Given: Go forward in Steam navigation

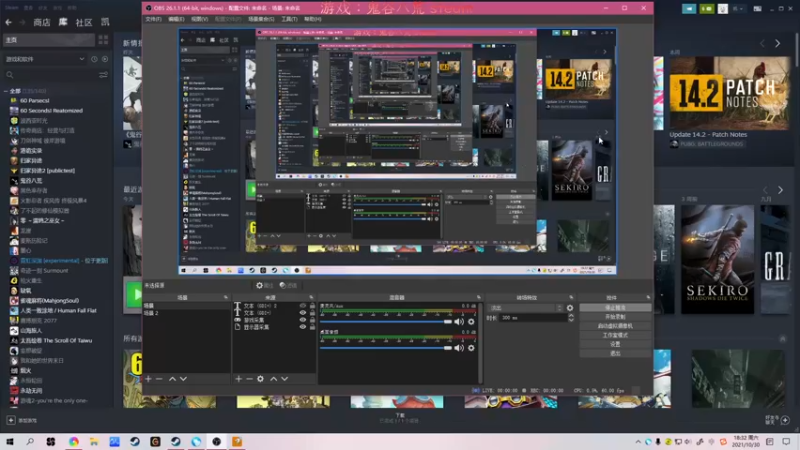Looking at the screenshot, I should pyautogui.click(x=22, y=22).
